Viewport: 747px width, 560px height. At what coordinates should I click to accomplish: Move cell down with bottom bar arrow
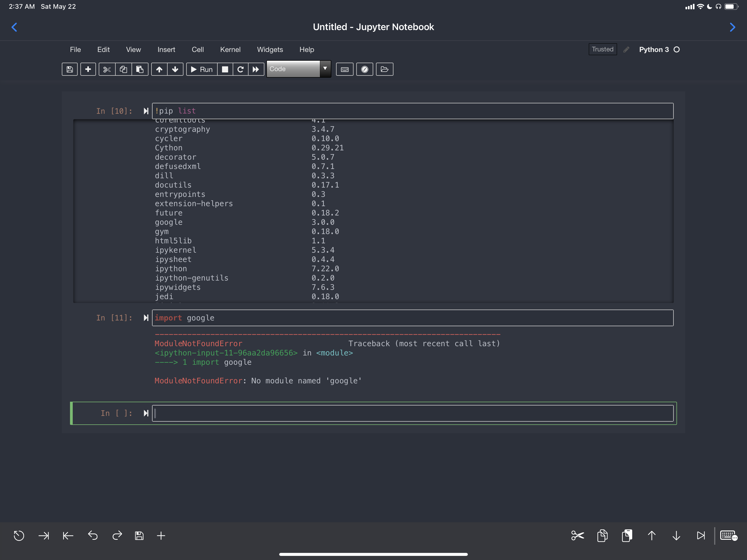[x=676, y=536]
